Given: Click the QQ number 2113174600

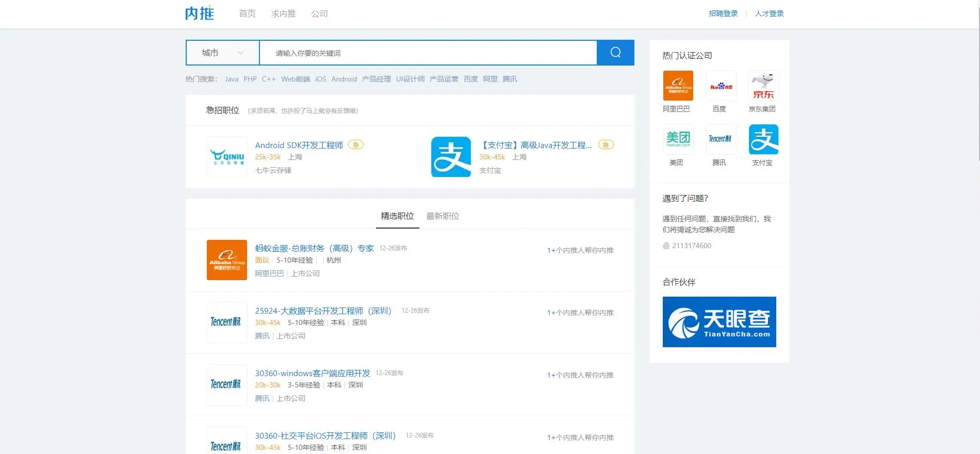Looking at the screenshot, I should point(692,246).
